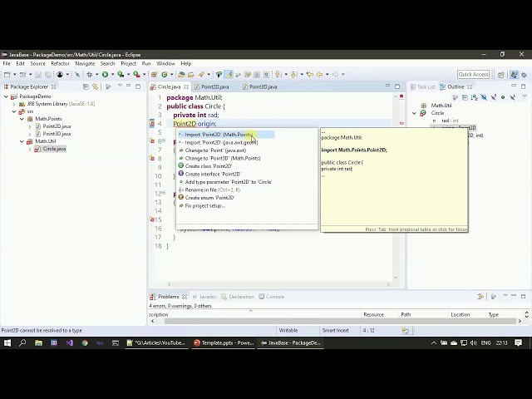
Task: Open Back history dropdown arrow
Action: 327,74
